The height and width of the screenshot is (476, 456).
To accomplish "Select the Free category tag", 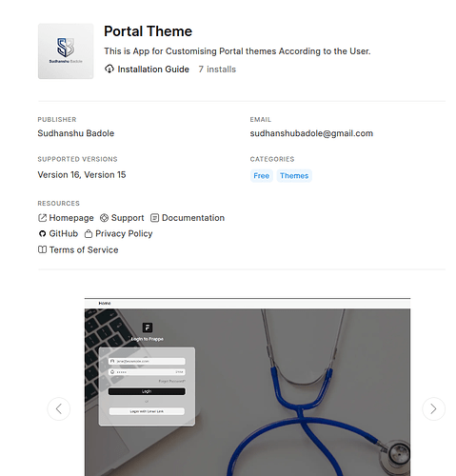I will coord(262,176).
